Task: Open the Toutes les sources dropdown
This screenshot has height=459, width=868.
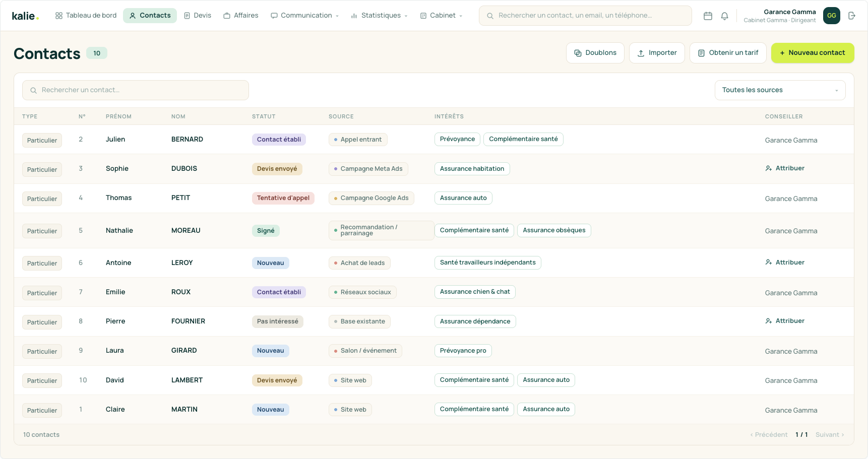Action: coord(780,90)
